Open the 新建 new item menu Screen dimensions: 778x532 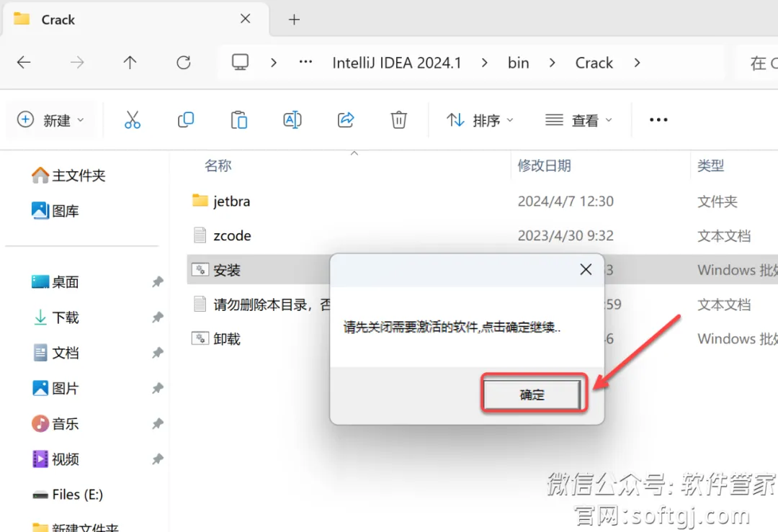click(51, 120)
